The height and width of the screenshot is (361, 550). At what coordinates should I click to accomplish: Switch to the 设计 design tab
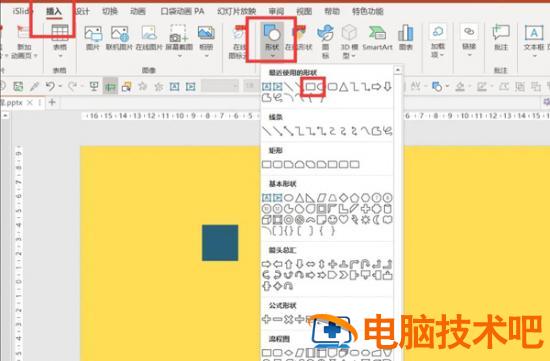click(82, 12)
